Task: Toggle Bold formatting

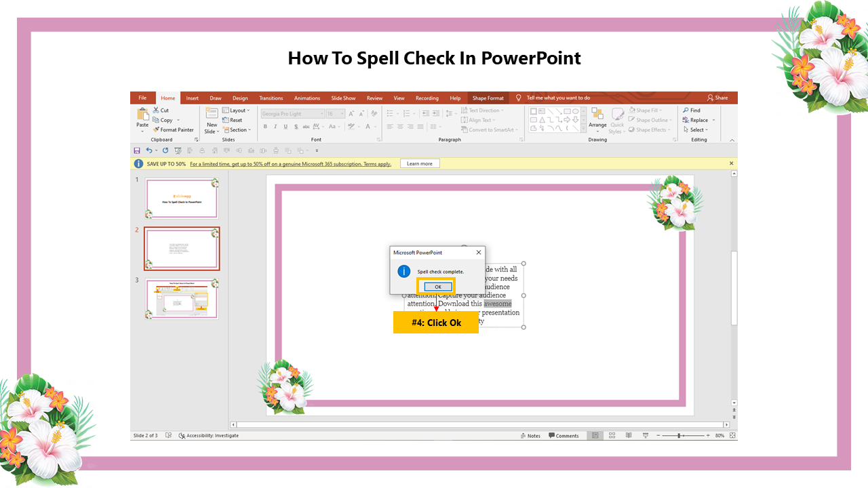Action: click(x=265, y=127)
